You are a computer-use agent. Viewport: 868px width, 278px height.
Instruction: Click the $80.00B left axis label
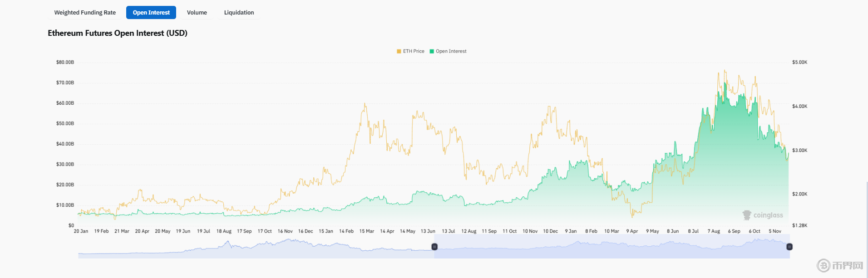point(65,62)
